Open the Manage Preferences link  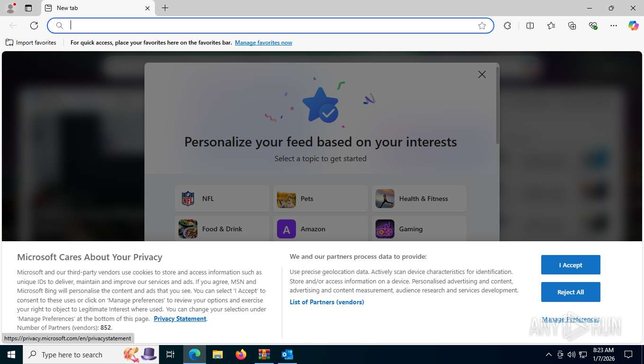[571, 319]
